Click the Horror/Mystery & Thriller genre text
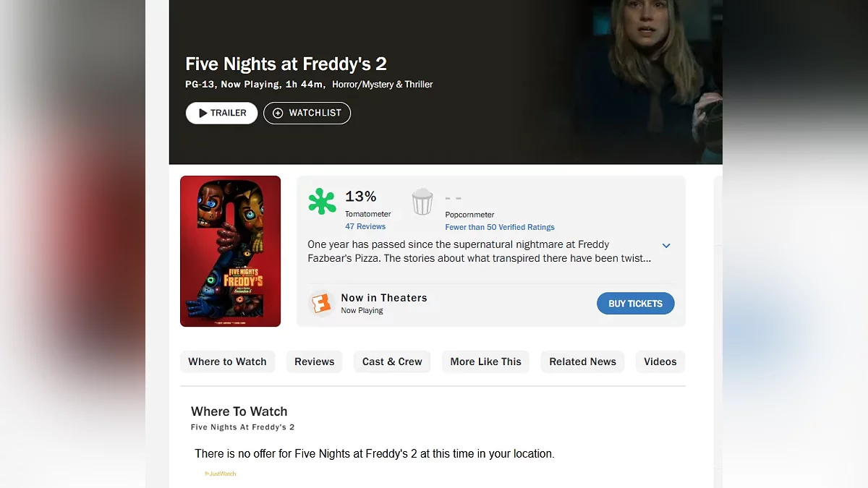This screenshot has height=488, width=868. (x=383, y=85)
